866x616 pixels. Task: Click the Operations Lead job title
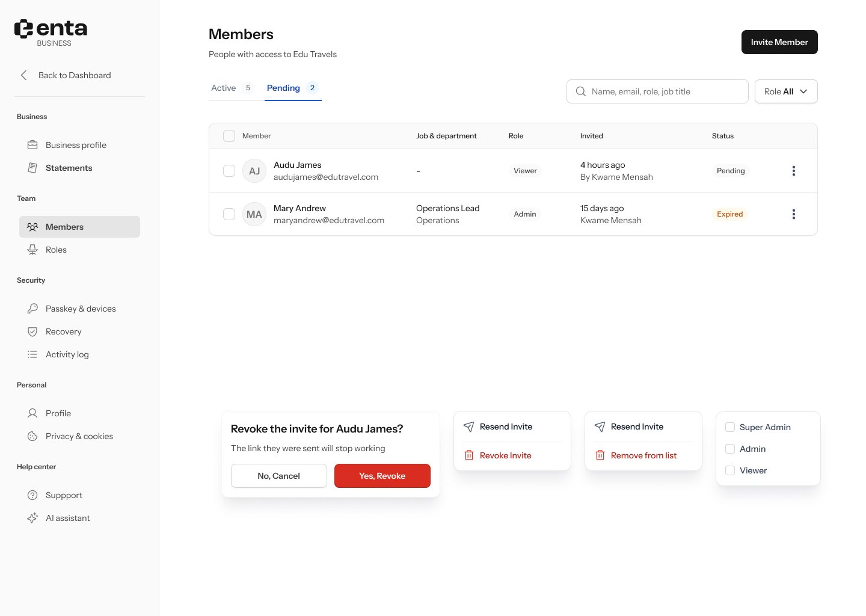click(x=448, y=208)
